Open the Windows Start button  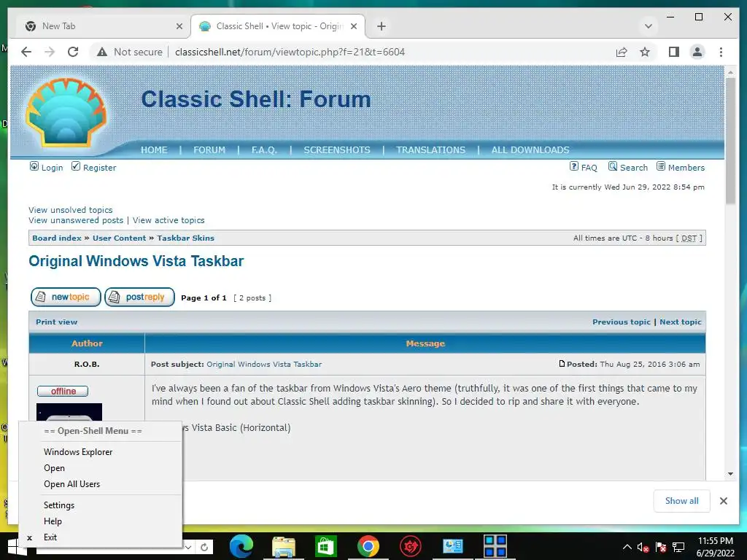(x=17, y=547)
